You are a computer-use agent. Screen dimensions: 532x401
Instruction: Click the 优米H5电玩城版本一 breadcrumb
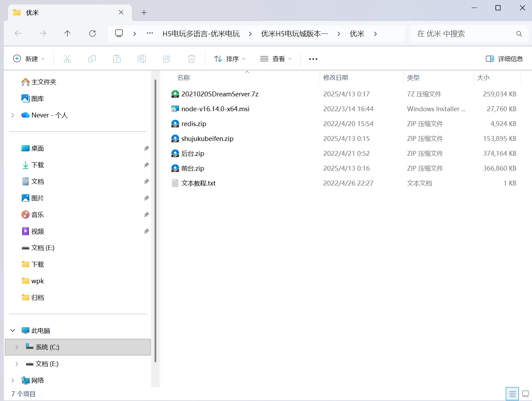coord(295,34)
